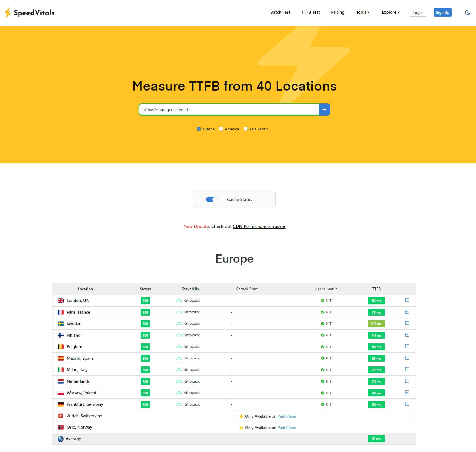Click Nitropack icon in Warsaw row

click(x=179, y=393)
